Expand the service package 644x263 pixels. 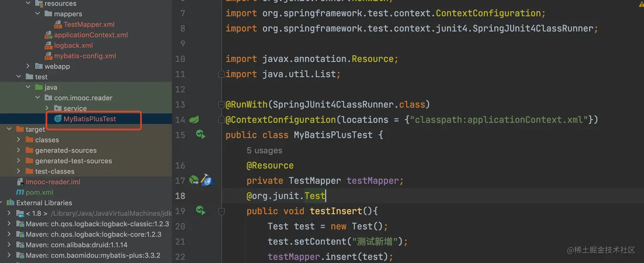(x=47, y=108)
